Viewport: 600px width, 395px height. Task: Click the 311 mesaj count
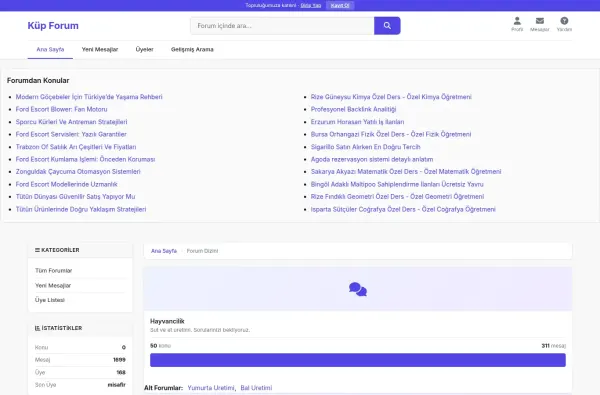pos(554,346)
